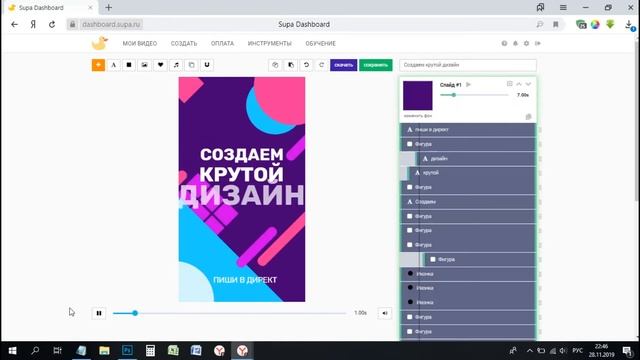Screen dimensions: 640x360
Task: Open the settings gear in Supa header
Action: [x=527, y=43]
